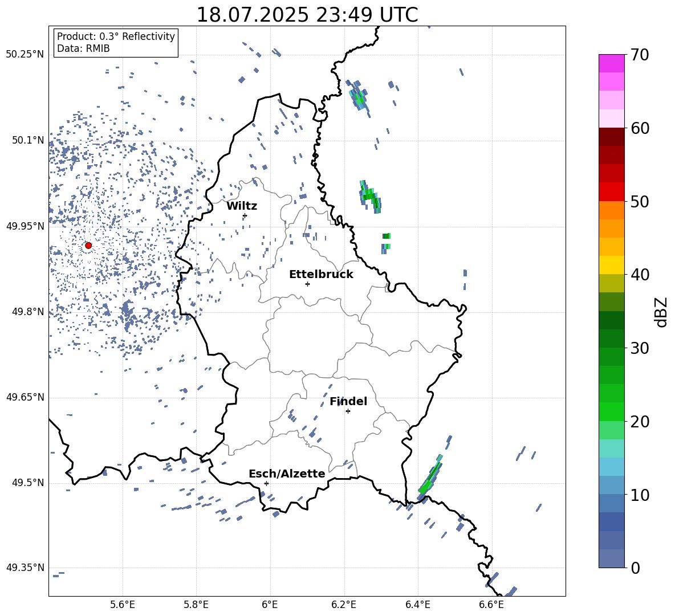This screenshot has height=616, width=675.
Task: Click the 5.6°E longitude label
Action: pyautogui.click(x=123, y=605)
